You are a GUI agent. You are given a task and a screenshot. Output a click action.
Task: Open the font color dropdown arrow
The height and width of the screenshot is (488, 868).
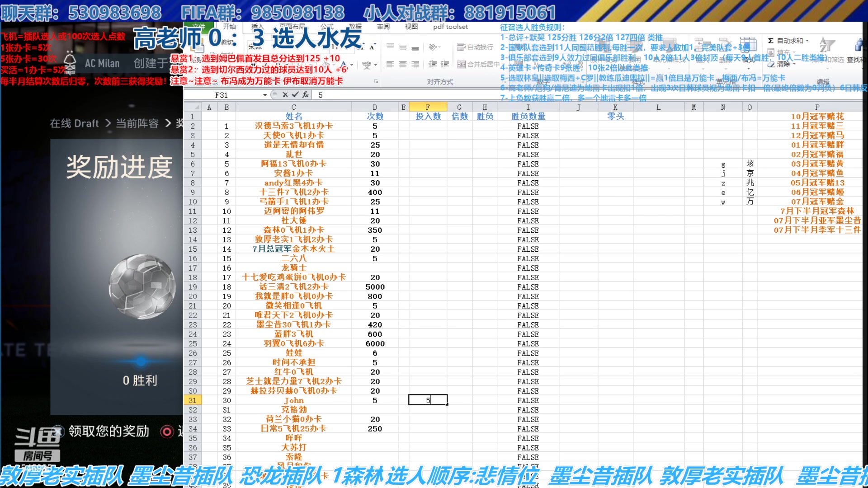pos(351,66)
